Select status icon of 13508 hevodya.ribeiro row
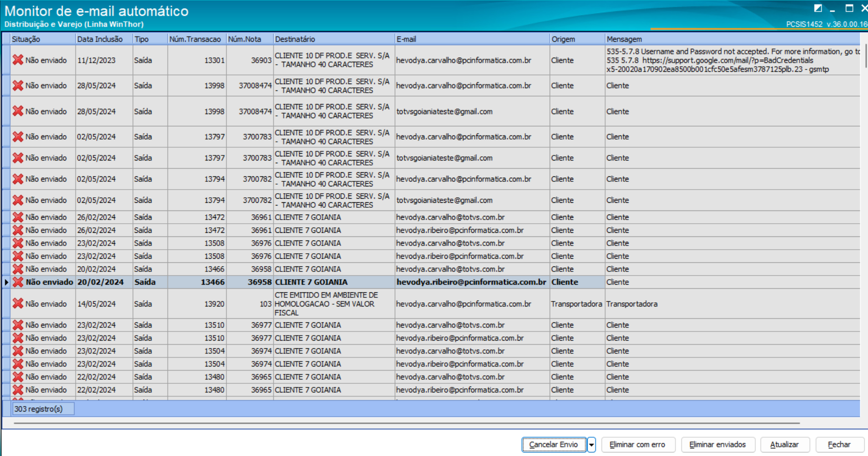Viewport: 868px width, 456px height. pyautogui.click(x=18, y=256)
